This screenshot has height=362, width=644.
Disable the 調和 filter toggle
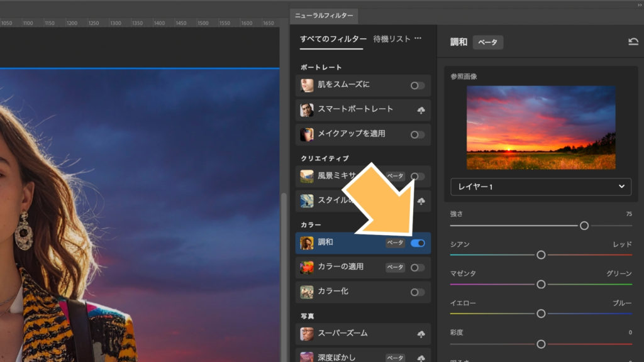click(x=417, y=243)
